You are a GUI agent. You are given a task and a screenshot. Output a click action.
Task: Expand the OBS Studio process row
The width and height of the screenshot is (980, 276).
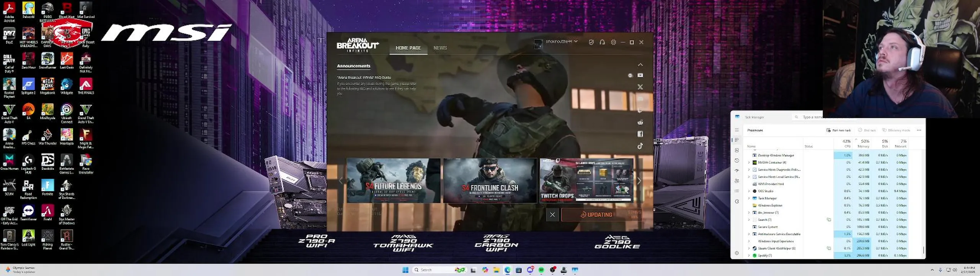coord(749,191)
